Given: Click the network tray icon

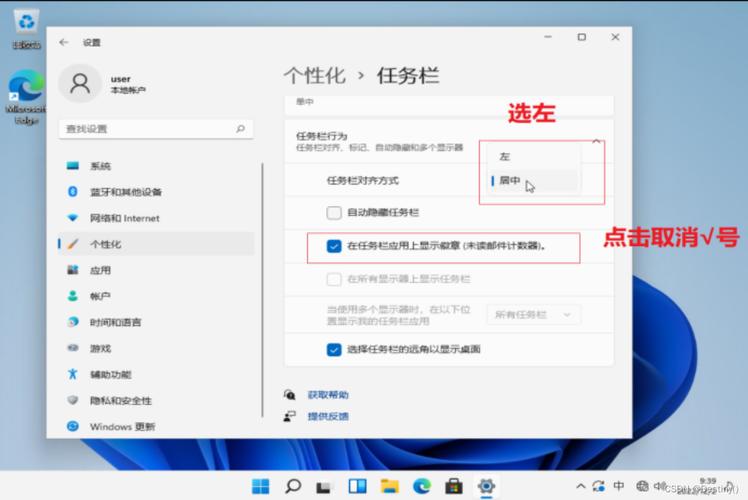Looking at the screenshot, I should point(642,486).
